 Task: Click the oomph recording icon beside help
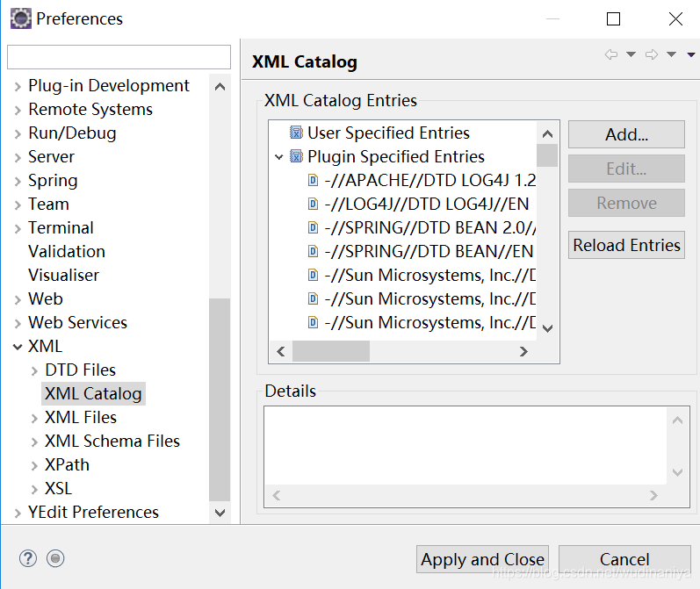55,558
